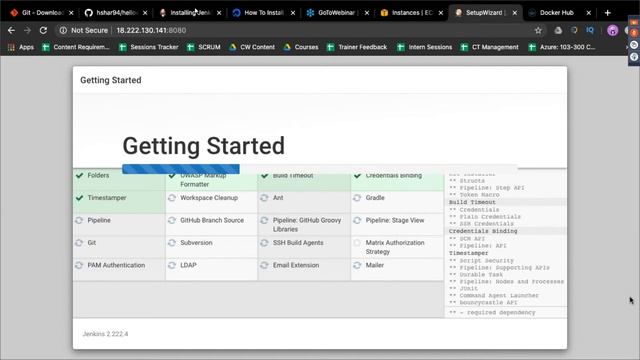Image resolution: width=640 pixels, height=360 pixels.
Task: Click the Pipeline: Stage View pending icon
Action: 357,220
